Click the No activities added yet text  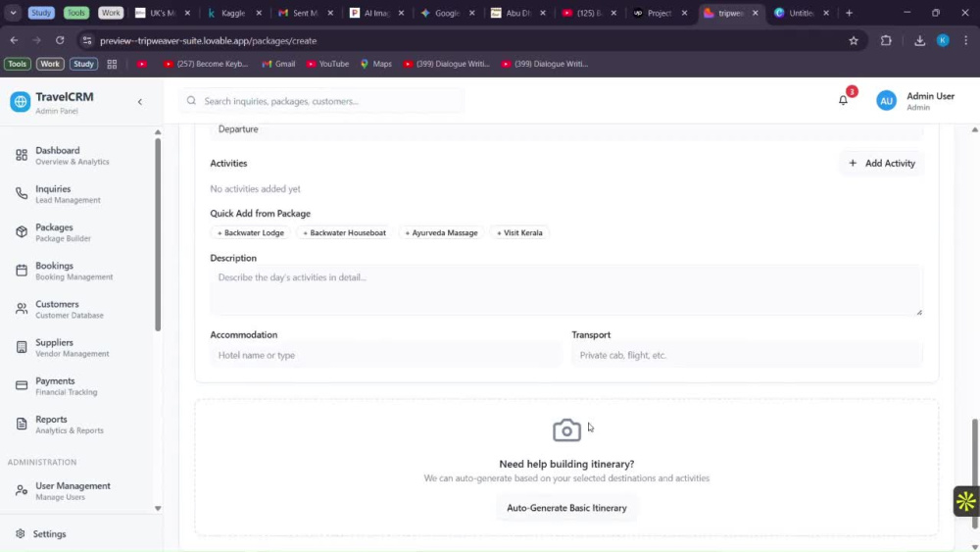[255, 189]
